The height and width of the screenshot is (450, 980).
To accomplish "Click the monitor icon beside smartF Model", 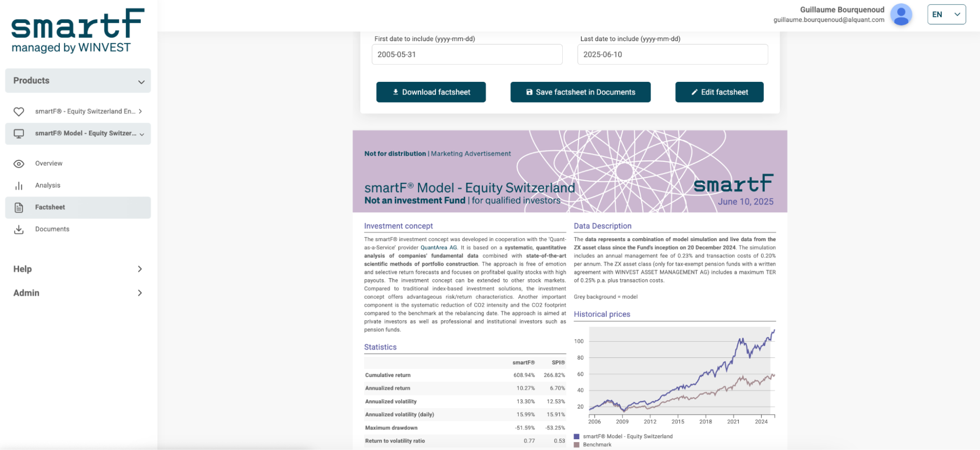I will click(19, 134).
